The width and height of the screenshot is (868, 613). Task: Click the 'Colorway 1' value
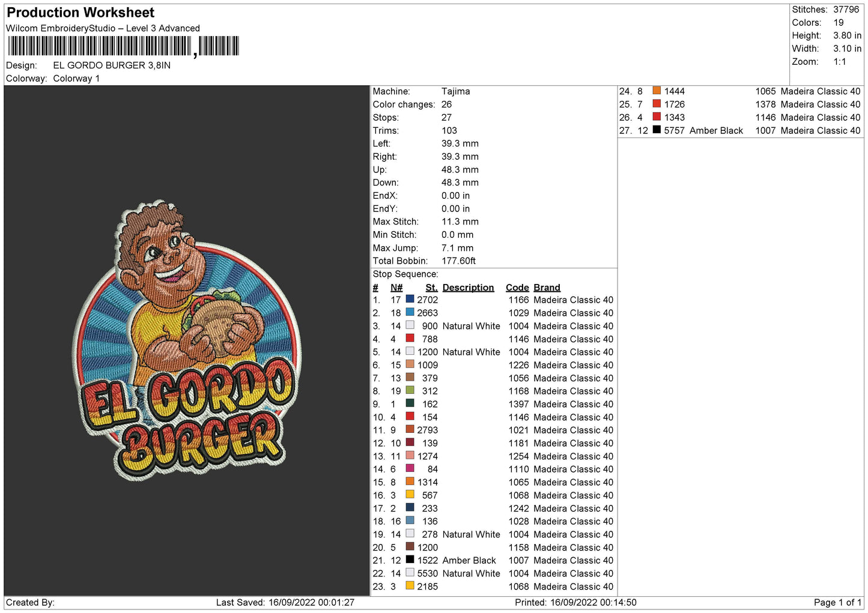tap(76, 79)
